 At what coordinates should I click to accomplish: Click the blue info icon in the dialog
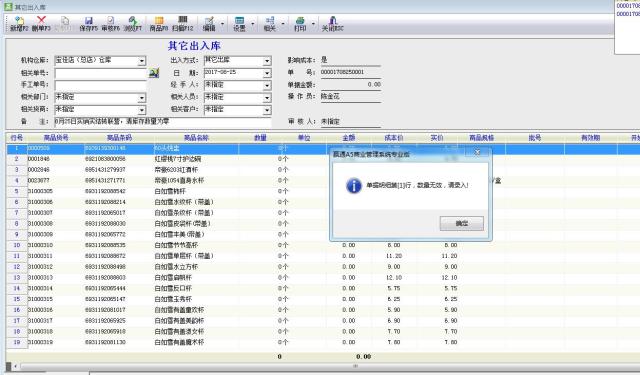click(353, 186)
